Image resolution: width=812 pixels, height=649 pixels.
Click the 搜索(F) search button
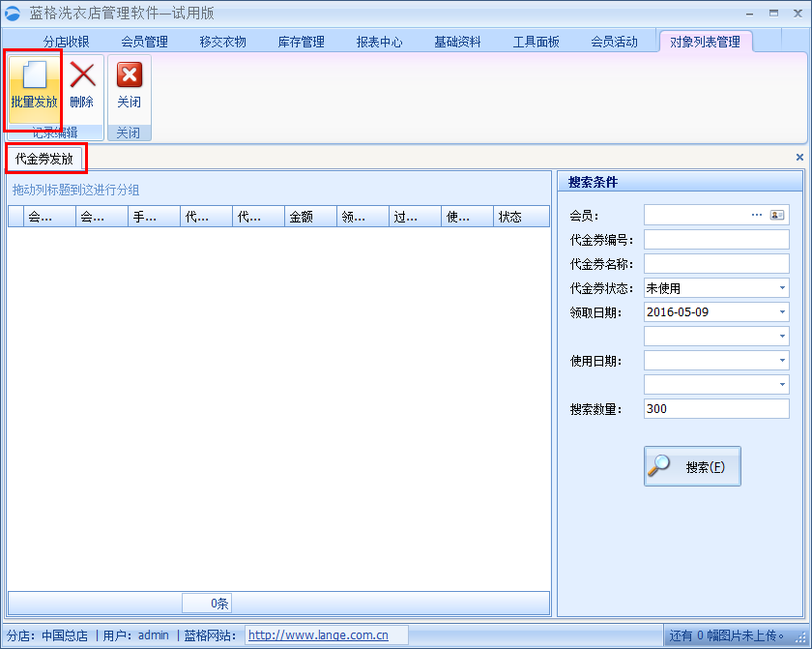click(692, 466)
